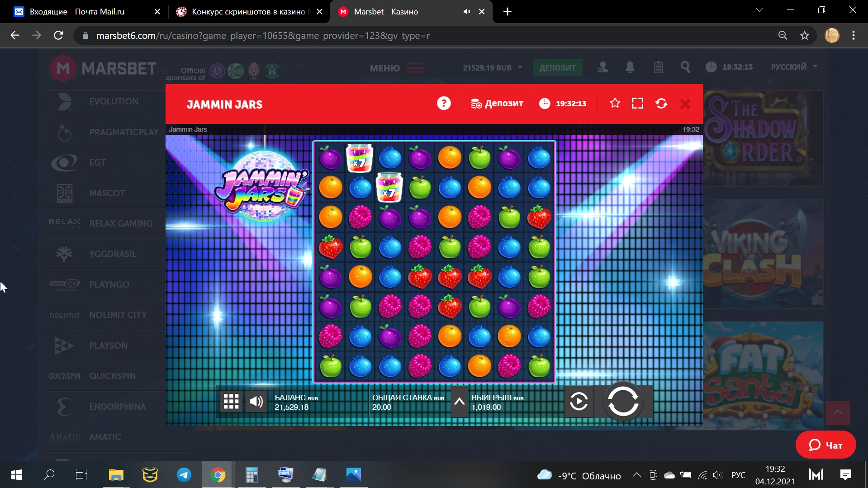The height and width of the screenshot is (488, 868).
Task: Click the red scroll-to-top arrow button
Action: tap(838, 412)
